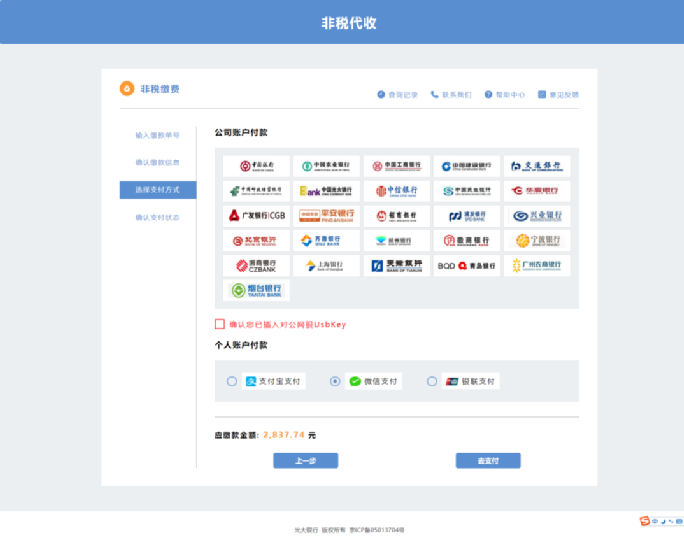The image size is (684, 545).
Task: Click the 去支付 pay button
Action: click(488, 461)
